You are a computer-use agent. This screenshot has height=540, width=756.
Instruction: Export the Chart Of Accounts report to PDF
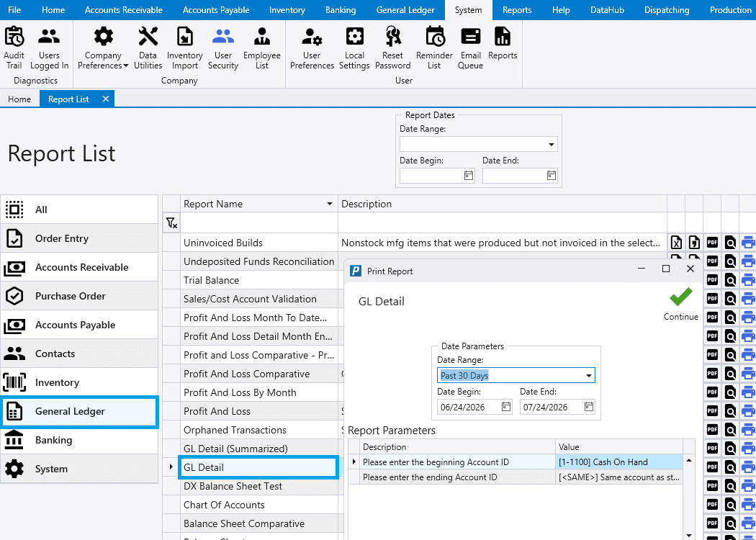[712, 504]
